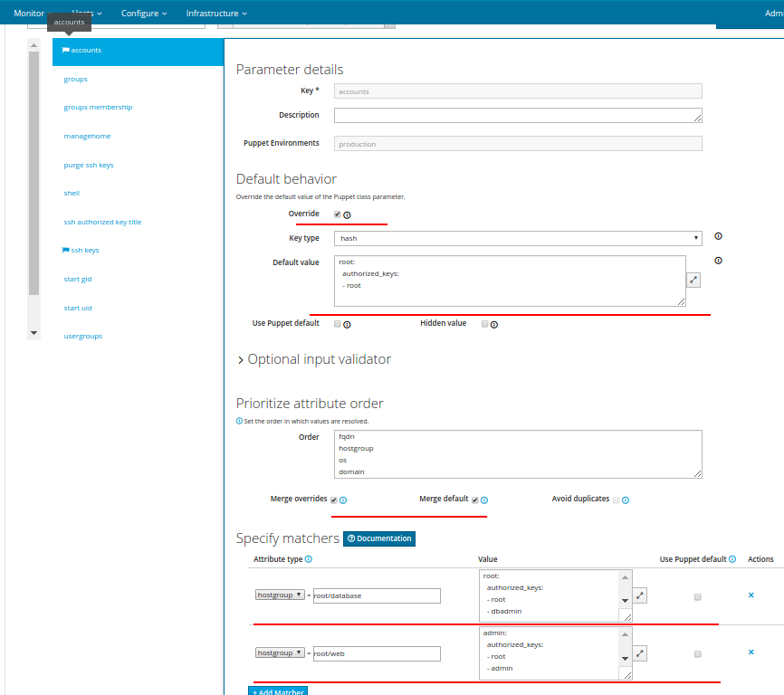Open the Key type hash dropdown

click(518, 238)
